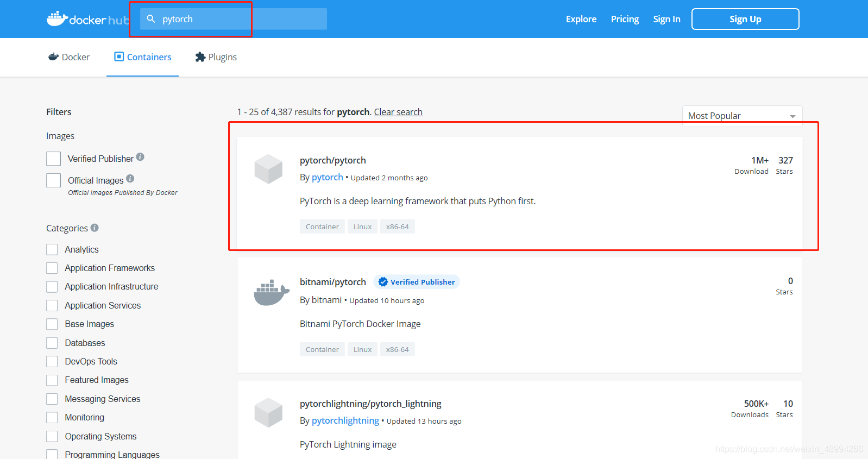Click Sign In in the header
The width and height of the screenshot is (868, 459).
[666, 19]
